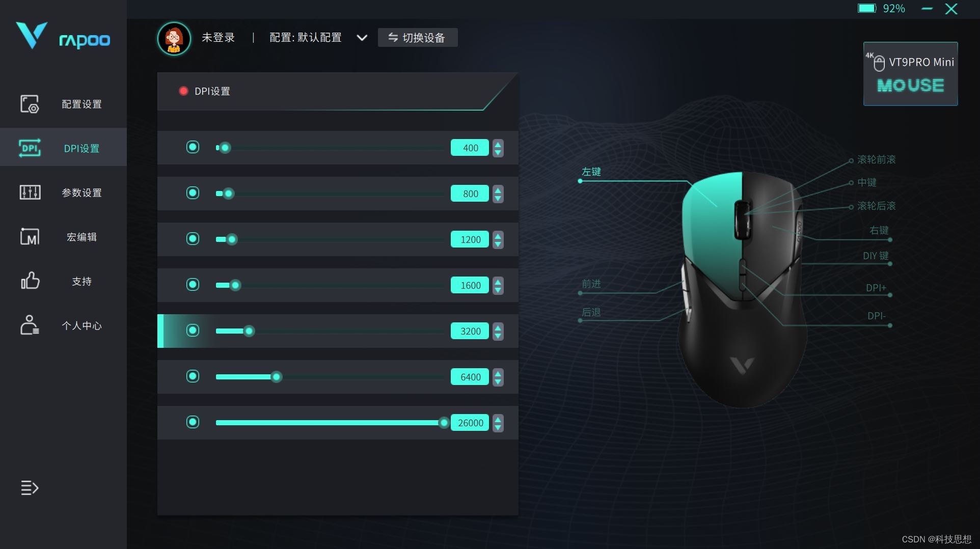Open the 参数设置 sliders icon
This screenshot has height=549, width=980.
(x=30, y=193)
